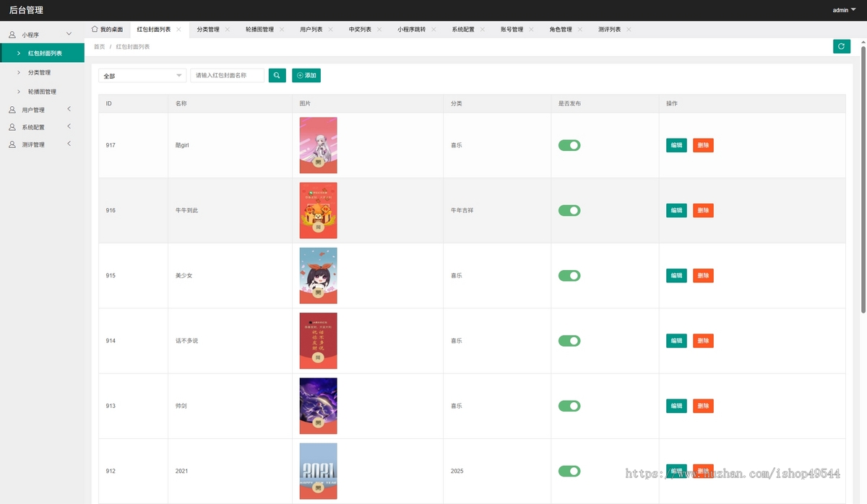This screenshot has height=504, width=867.
Task: Click the user icon beside 系统配置
Action: [12, 127]
